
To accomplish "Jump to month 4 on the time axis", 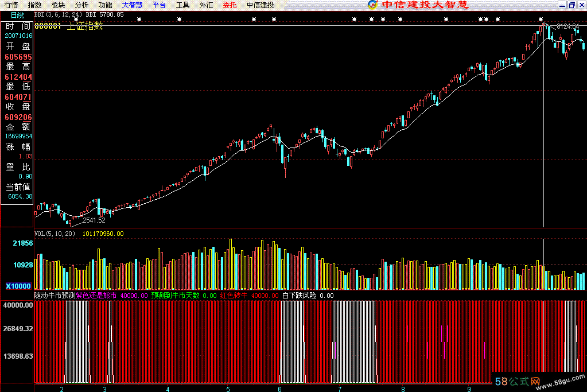I will [168, 389].
